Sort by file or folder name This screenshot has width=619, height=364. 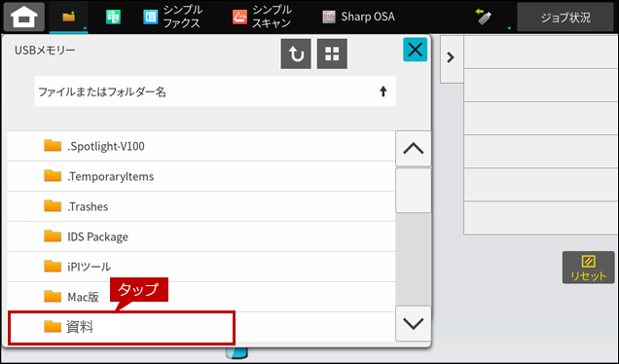[x=215, y=91]
